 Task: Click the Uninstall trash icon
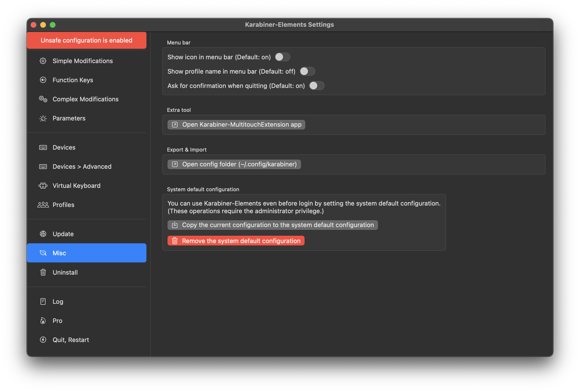click(43, 272)
